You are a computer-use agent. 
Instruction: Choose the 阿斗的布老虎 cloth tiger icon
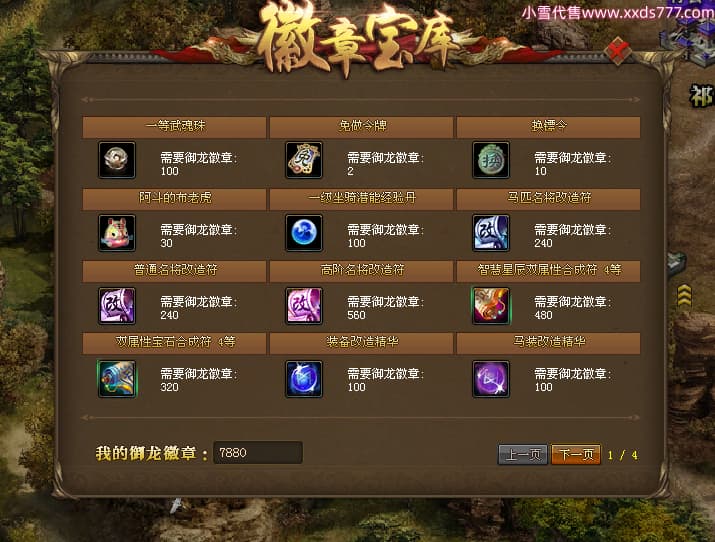(x=117, y=233)
